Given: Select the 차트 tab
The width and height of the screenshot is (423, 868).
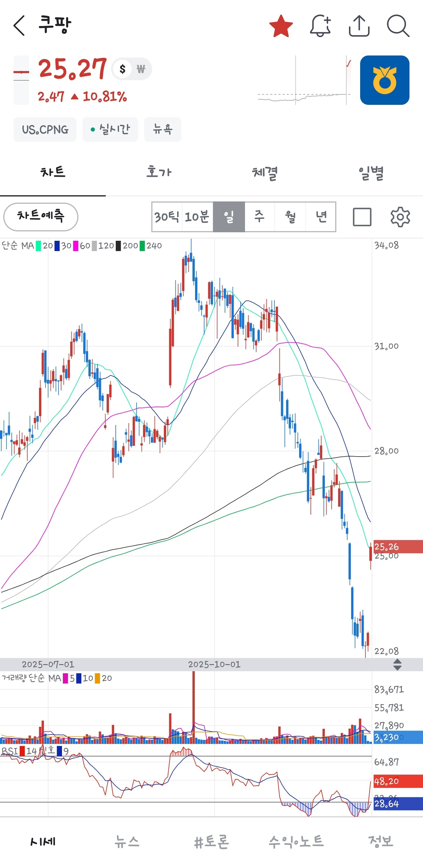Looking at the screenshot, I should 53,173.
